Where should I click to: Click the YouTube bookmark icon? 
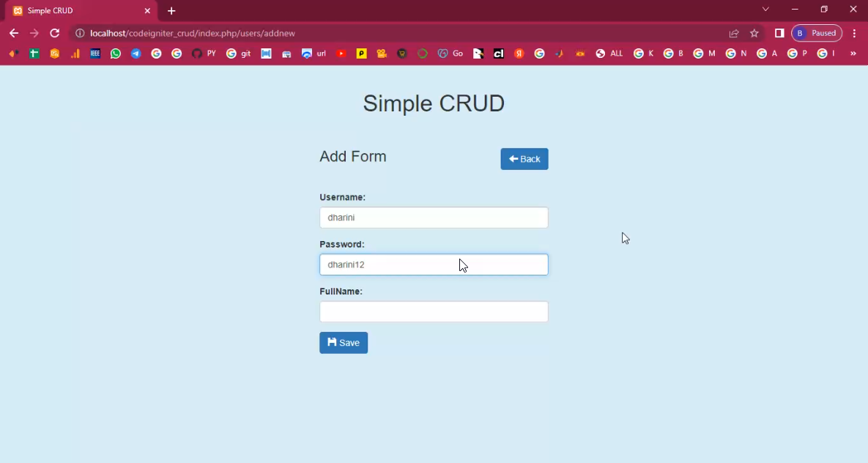[x=341, y=53]
